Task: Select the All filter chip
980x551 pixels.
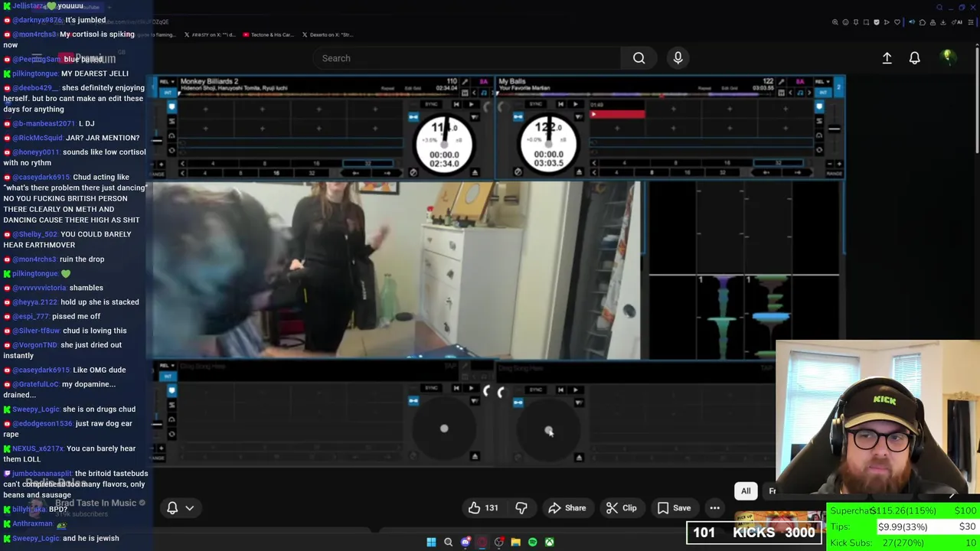Action: click(746, 491)
